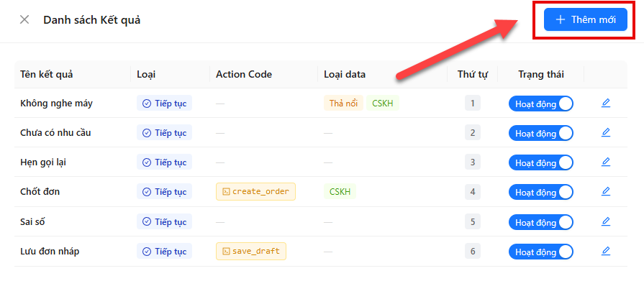Click the Thứ tự column header

tap(472, 74)
